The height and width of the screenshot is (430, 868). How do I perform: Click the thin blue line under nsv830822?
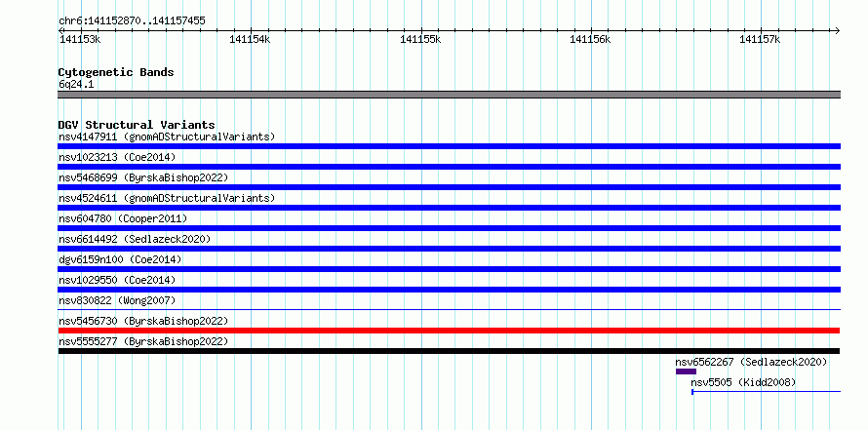pos(449,309)
